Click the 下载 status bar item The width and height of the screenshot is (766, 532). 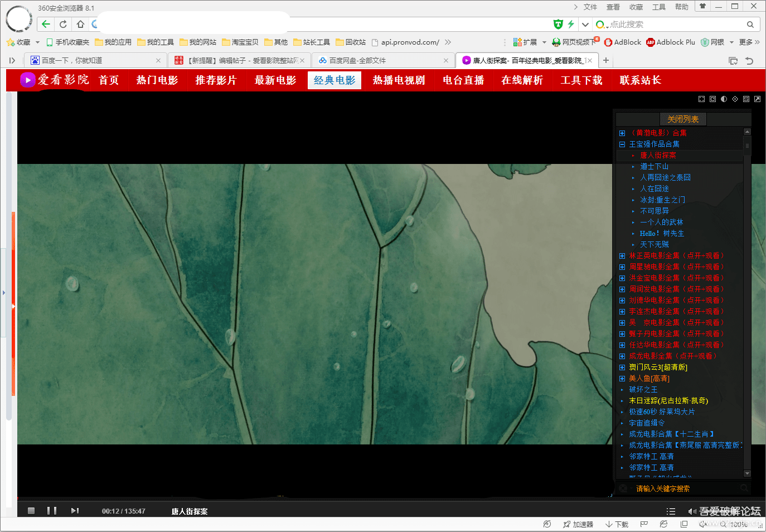[617, 524]
